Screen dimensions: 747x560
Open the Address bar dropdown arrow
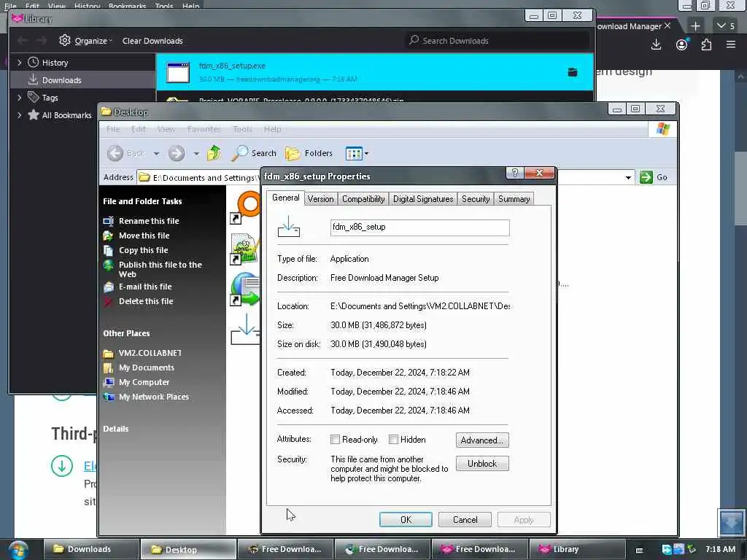tap(628, 178)
